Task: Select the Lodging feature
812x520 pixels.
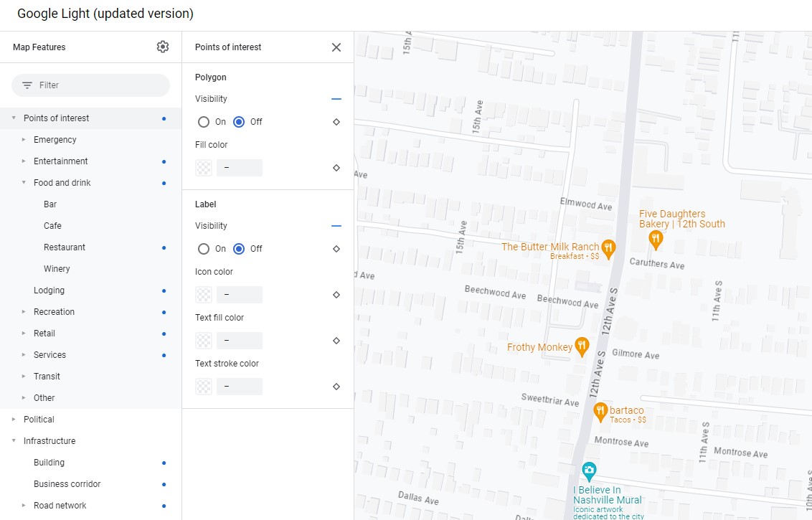Action: [x=49, y=290]
